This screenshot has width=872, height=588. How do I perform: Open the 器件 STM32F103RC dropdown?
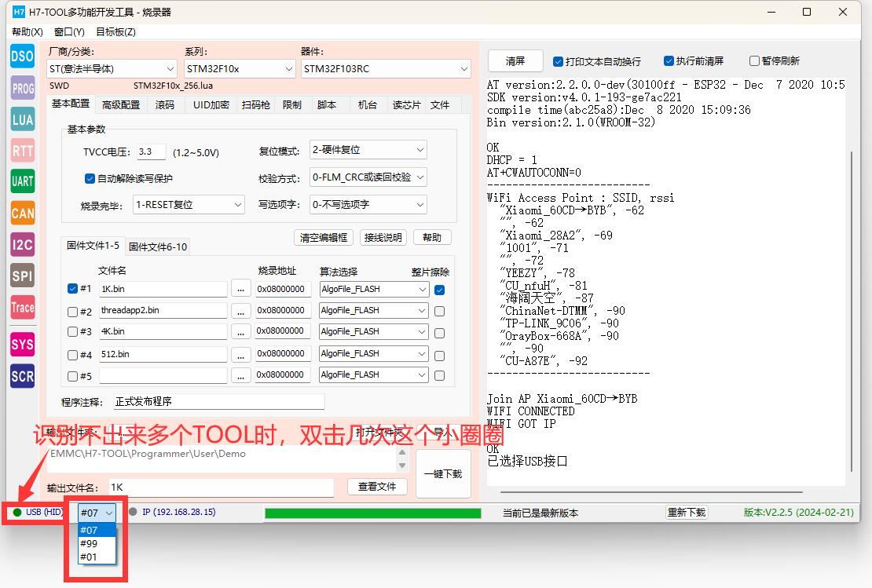point(386,69)
